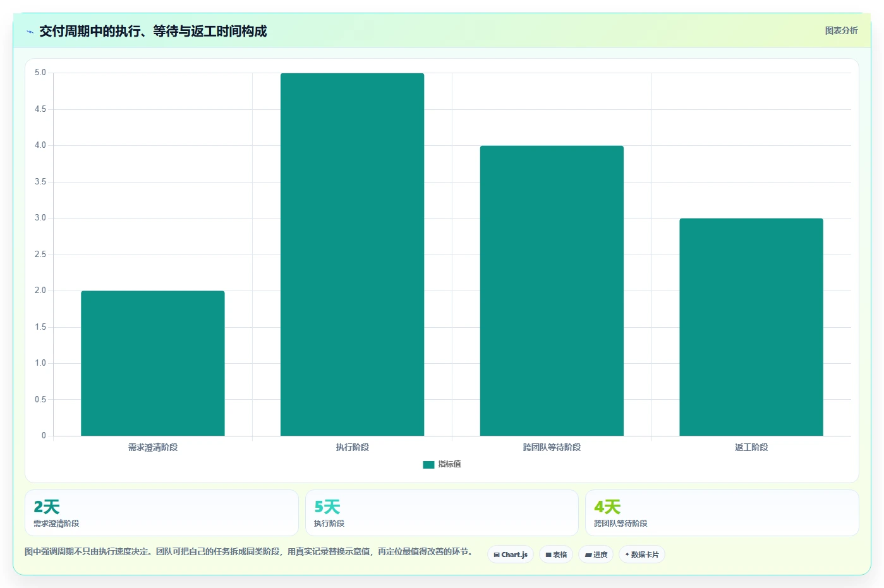Toggle the 指标值 legend color swatch

(428, 464)
